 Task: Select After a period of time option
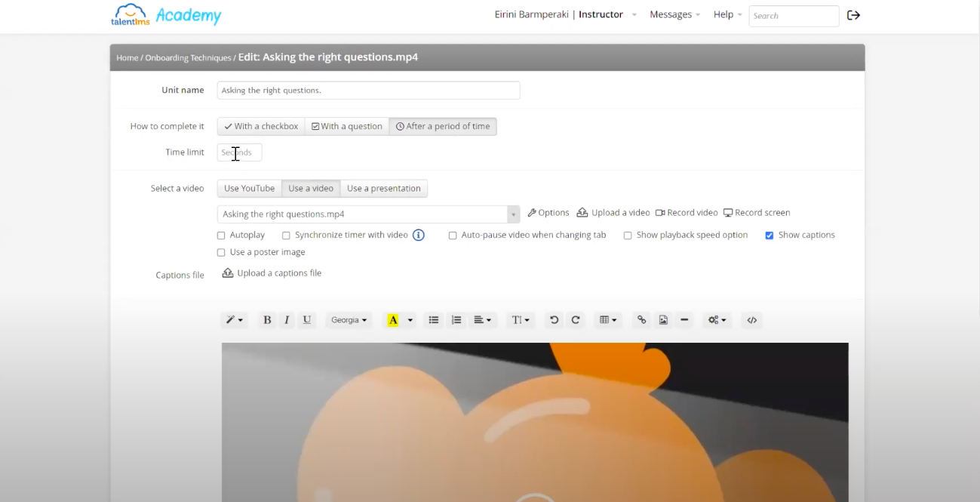(x=443, y=127)
